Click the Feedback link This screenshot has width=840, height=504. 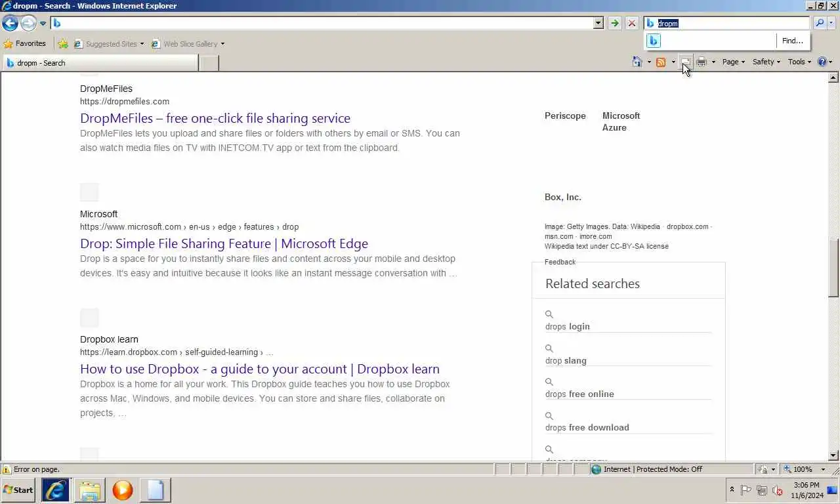[560, 262]
